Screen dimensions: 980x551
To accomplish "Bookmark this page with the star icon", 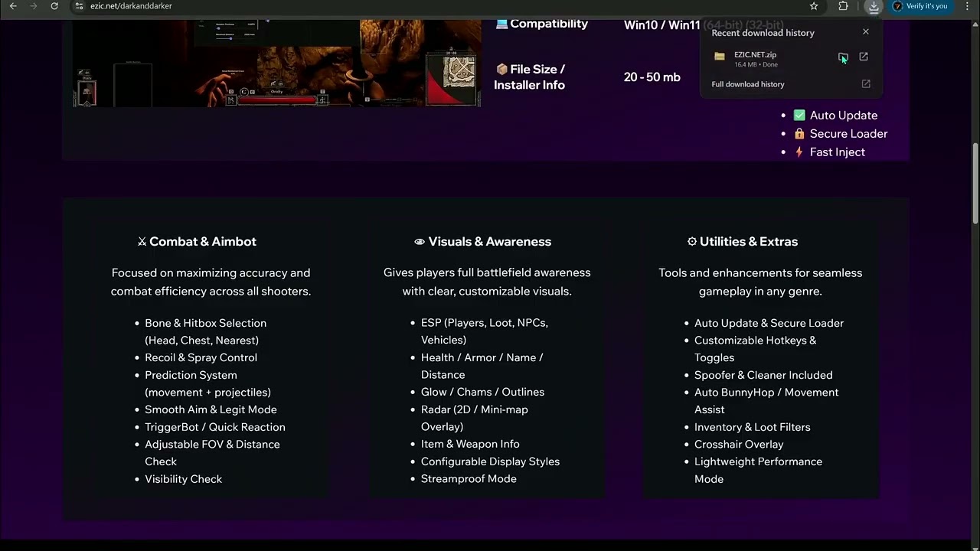I will point(814,6).
